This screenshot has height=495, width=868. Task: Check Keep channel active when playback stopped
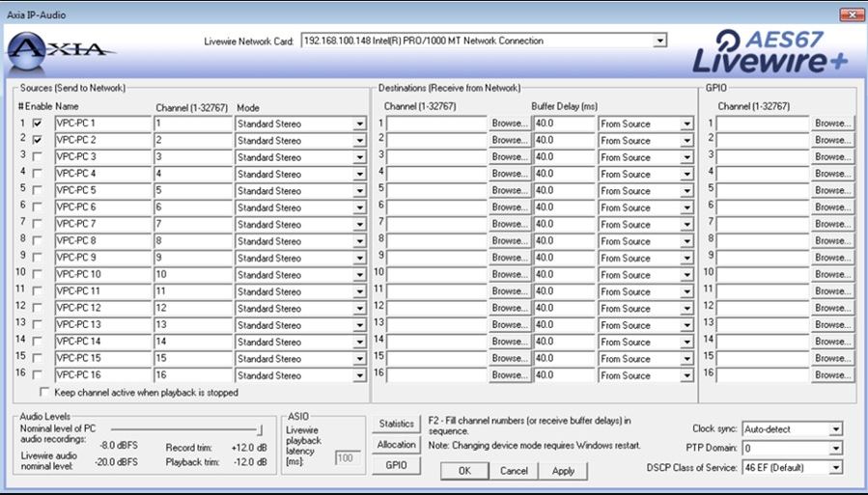(44, 394)
